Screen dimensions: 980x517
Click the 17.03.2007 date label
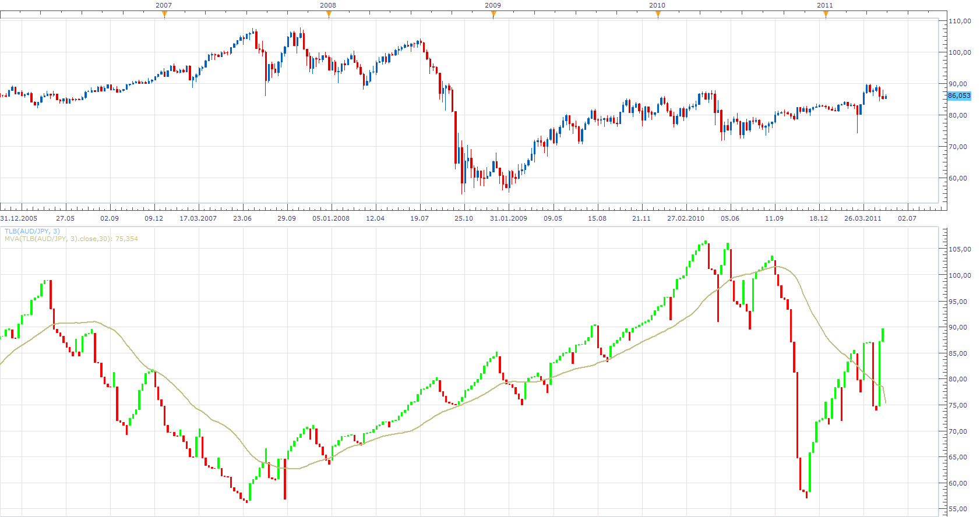pos(198,218)
